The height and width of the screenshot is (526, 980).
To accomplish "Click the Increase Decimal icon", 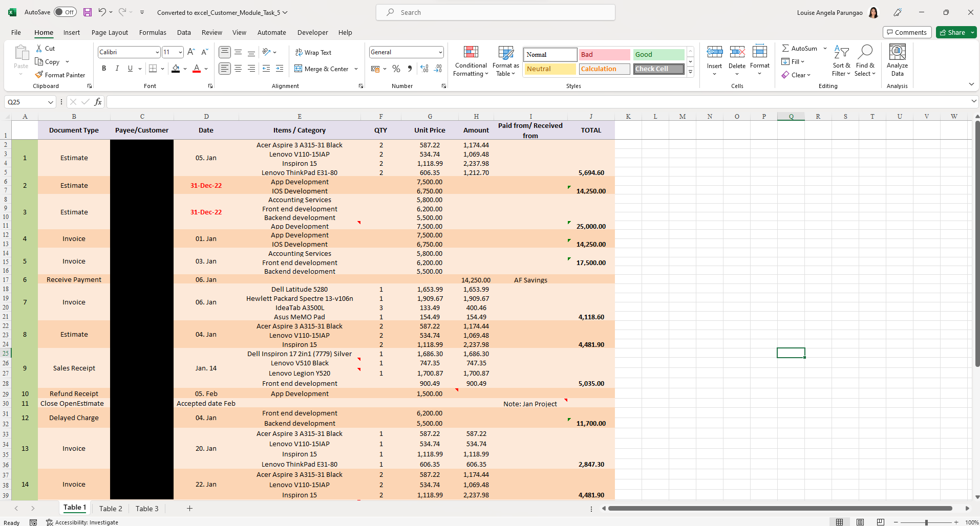I will point(424,69).
